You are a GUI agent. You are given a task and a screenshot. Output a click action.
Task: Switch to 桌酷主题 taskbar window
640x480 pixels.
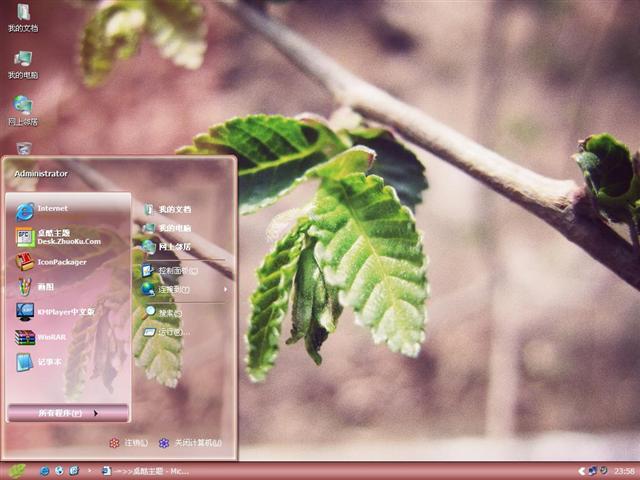coord(145,471)
